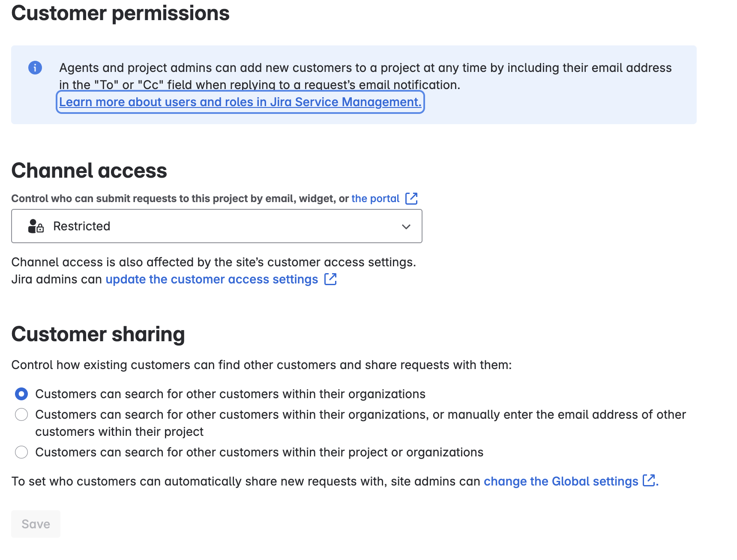Open the dropdown by its "Restricted" label

[x=82, y=226]
